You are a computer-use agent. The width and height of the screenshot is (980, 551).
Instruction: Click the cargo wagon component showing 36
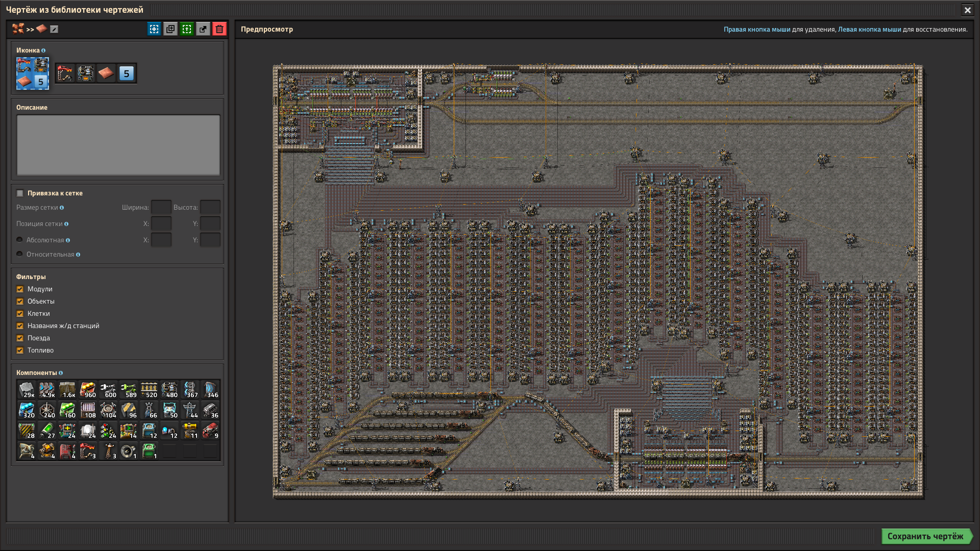coord(210,410)
